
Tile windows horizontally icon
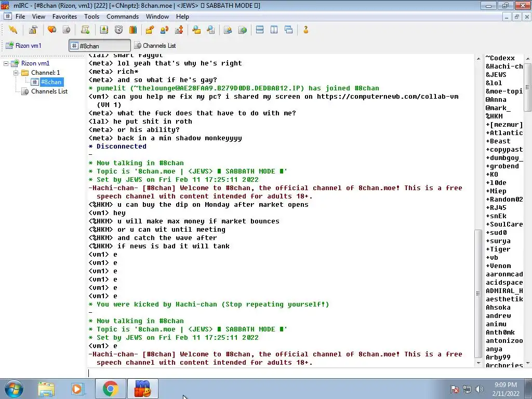[x=260, y=30]
